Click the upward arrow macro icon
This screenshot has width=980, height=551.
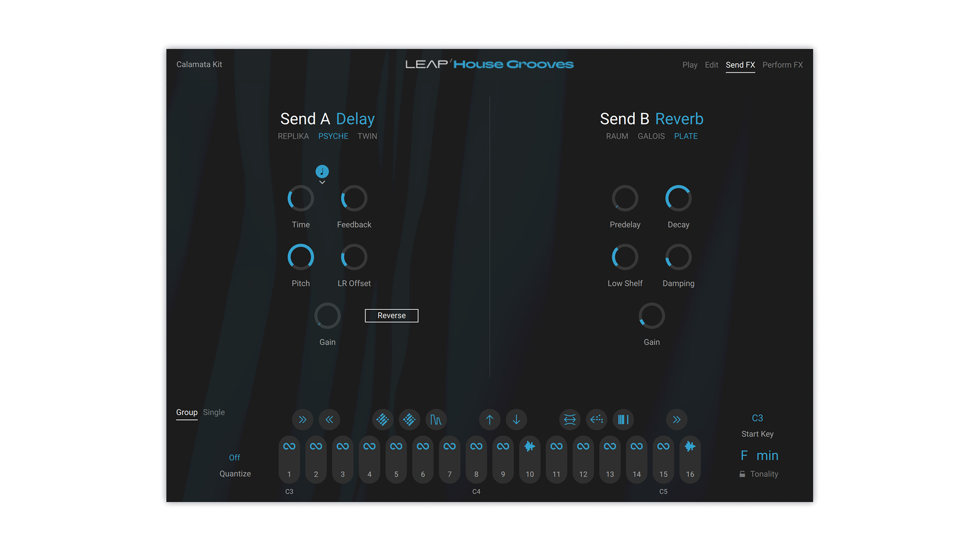[489, 419]
